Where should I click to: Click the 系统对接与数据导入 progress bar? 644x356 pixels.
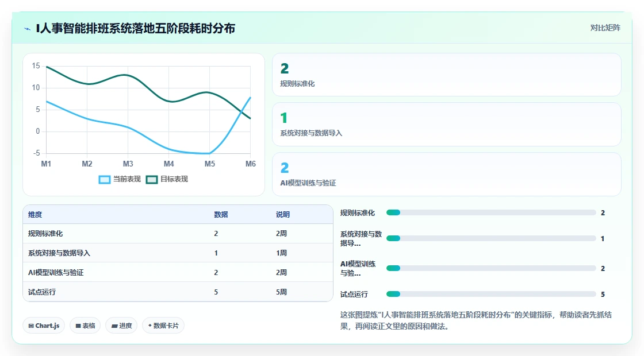point(491,238)
